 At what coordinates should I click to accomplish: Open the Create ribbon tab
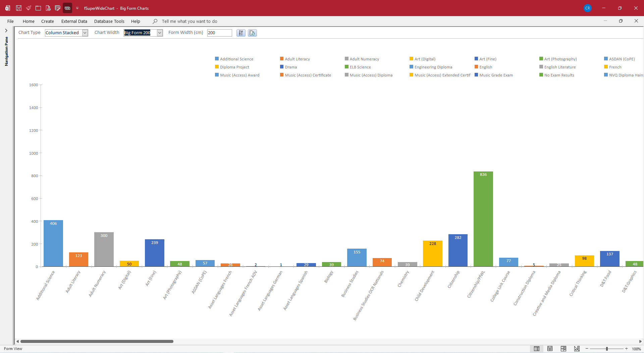pos(48,21)
